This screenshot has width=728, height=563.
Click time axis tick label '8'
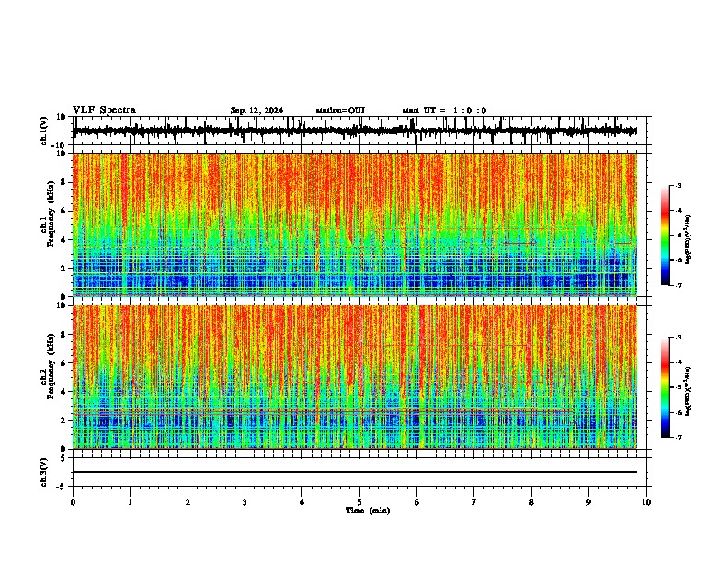click(x=531, y=502)
